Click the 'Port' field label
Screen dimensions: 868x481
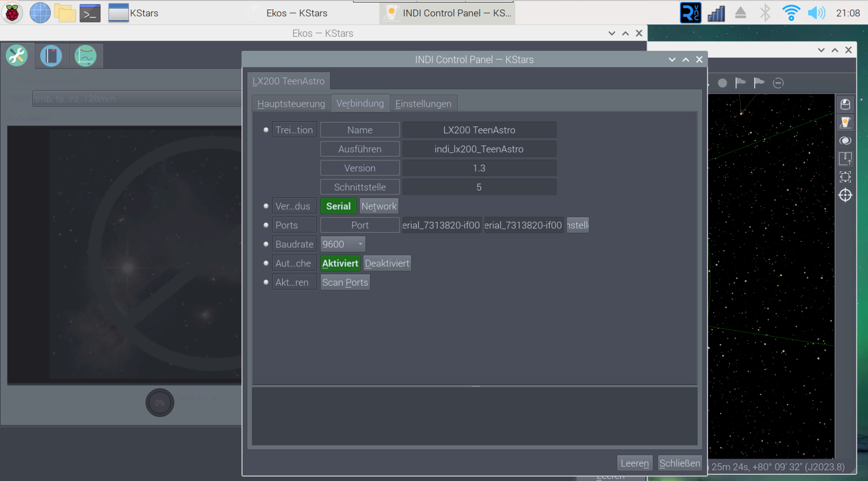point(360,225)
